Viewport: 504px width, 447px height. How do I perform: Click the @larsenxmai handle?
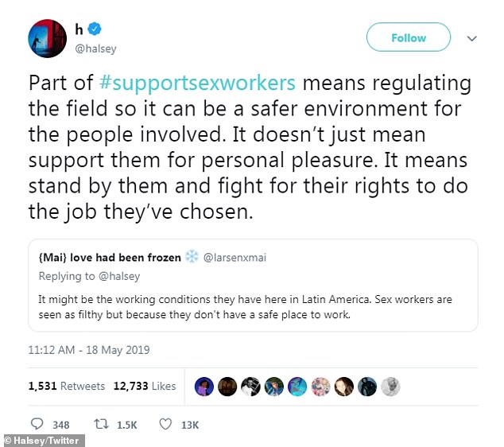pos(235,258)
